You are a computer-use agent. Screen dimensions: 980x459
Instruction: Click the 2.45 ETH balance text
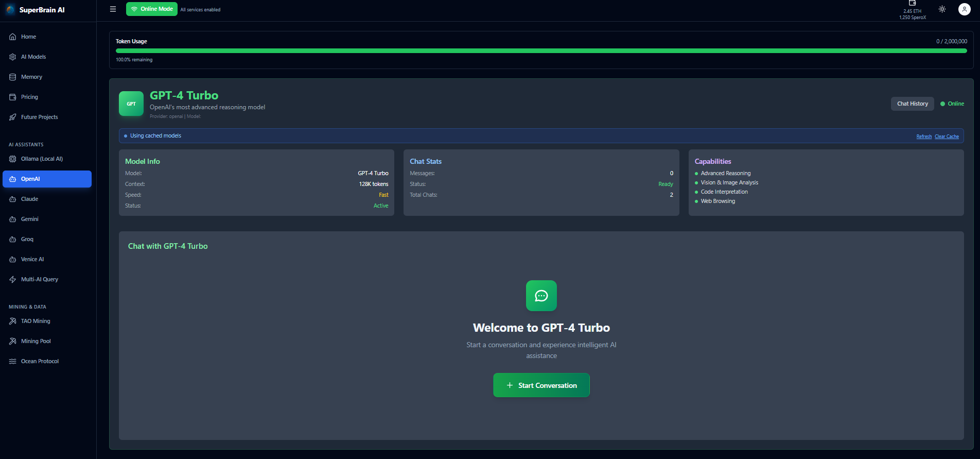[913, 11]
